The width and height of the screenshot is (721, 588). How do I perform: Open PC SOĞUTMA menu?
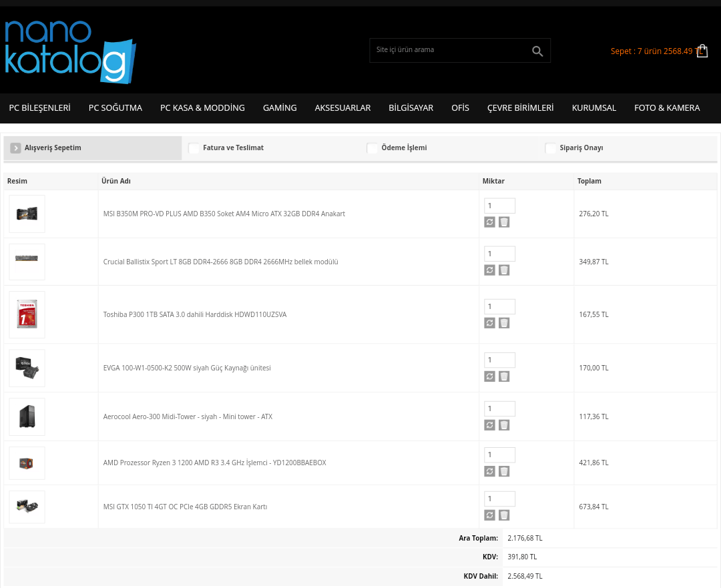pyautogui.click(x=115, y=108)
